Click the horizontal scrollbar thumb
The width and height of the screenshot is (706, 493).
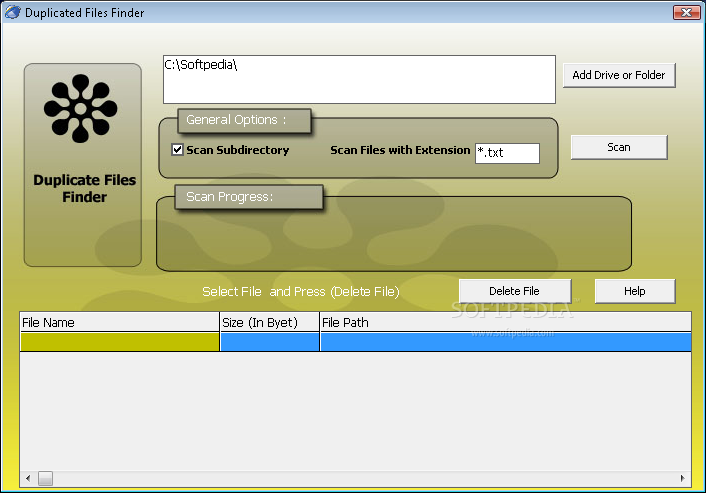point(45,478)
